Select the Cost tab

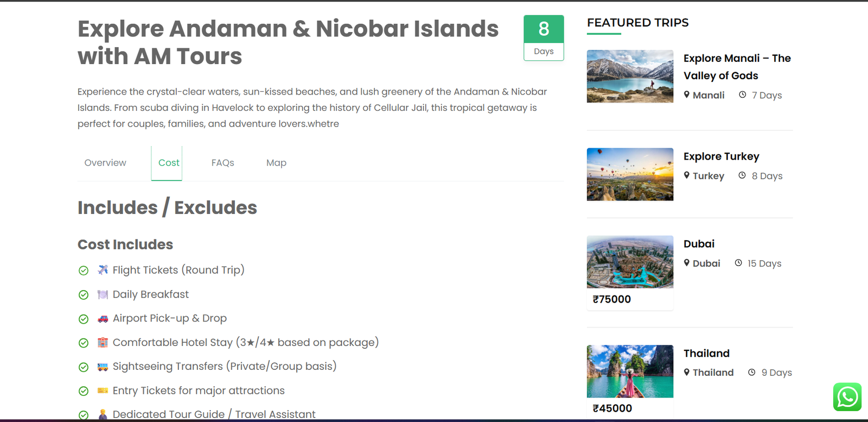(169, 163)
